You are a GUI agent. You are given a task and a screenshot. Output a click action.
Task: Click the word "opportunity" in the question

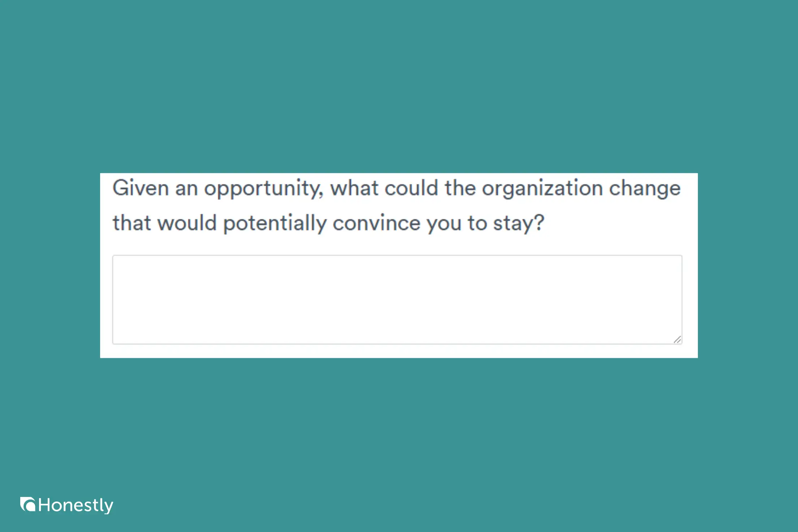(262, 189)
